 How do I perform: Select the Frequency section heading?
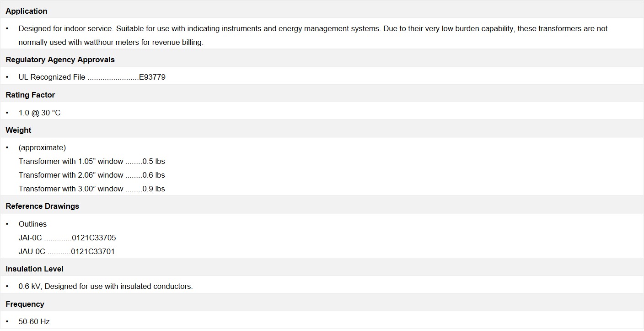(25, 304)
